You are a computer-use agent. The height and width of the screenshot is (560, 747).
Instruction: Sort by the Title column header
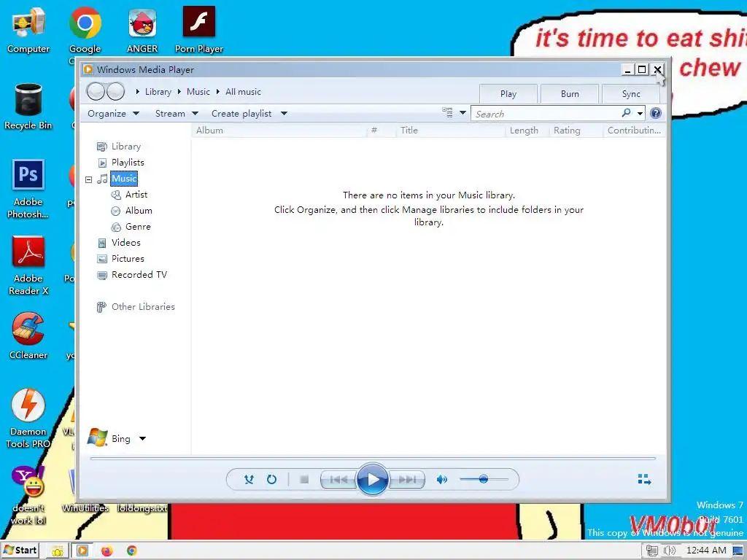pyautogui.click(x=450, y=131)
